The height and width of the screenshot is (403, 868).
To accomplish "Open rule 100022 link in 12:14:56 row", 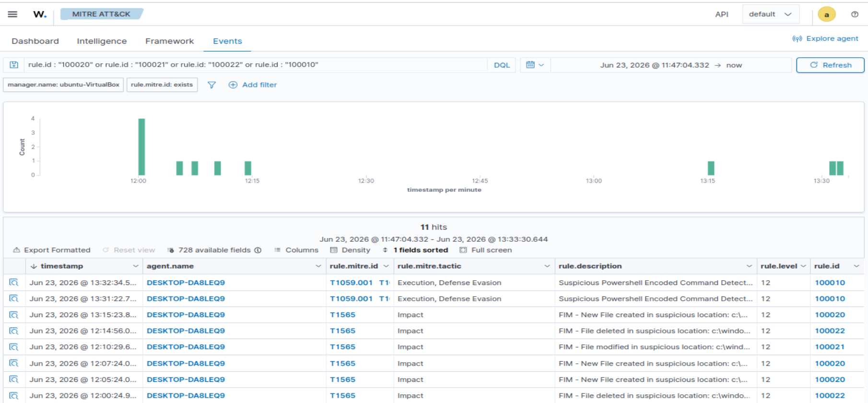I will pyautogui.click(x=830, y=331).
